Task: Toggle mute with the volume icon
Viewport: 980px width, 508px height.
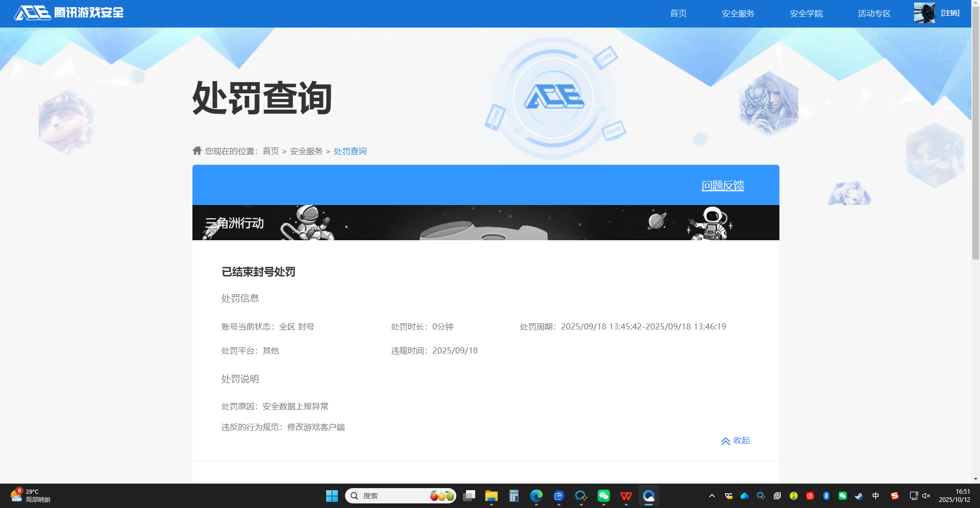Action: 925,495
